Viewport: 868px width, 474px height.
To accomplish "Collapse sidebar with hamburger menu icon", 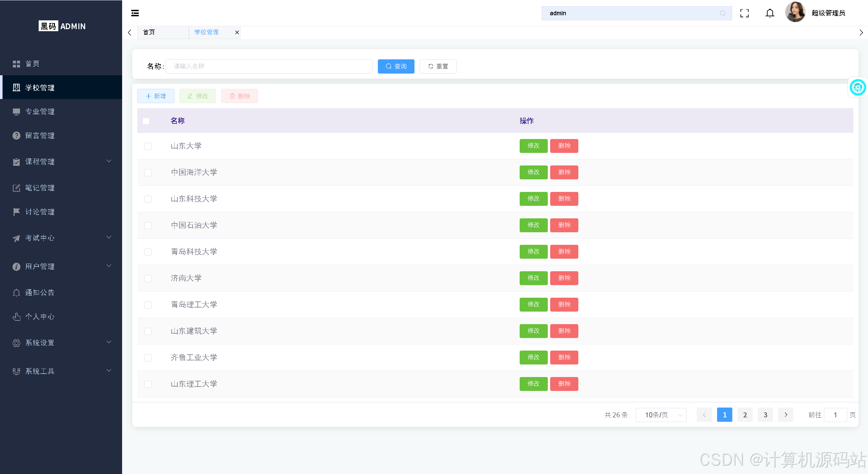I will coord(135,13).
